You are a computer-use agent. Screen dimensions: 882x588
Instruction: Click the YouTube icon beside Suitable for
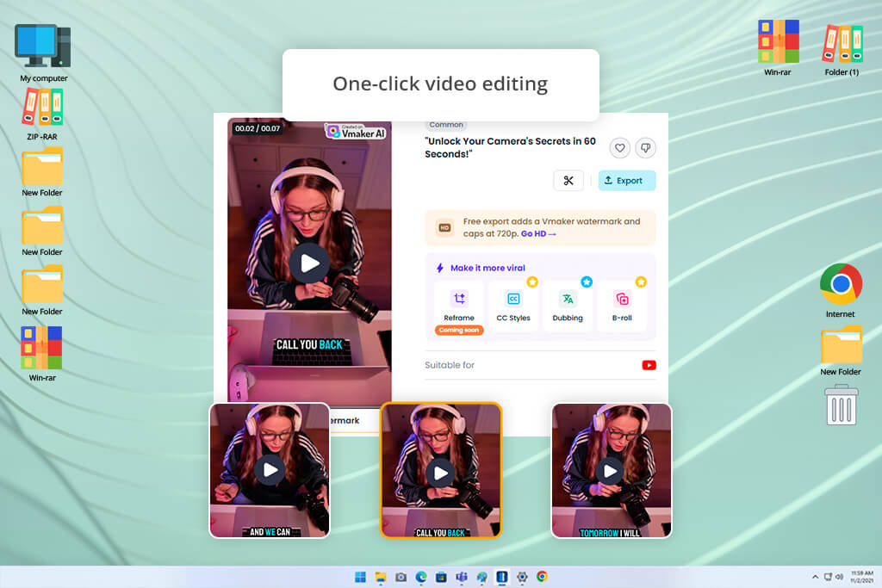[x=649, y=365]
